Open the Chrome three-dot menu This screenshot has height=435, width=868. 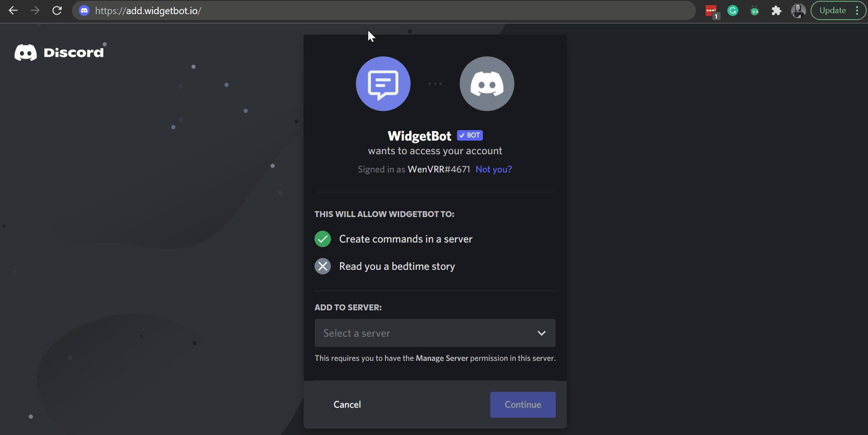[x=858, y=10]
